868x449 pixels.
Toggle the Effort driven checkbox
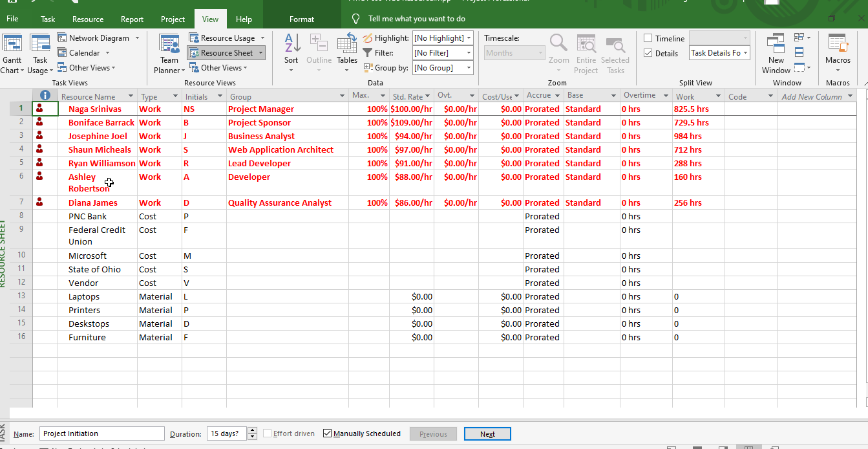[268, 433]
